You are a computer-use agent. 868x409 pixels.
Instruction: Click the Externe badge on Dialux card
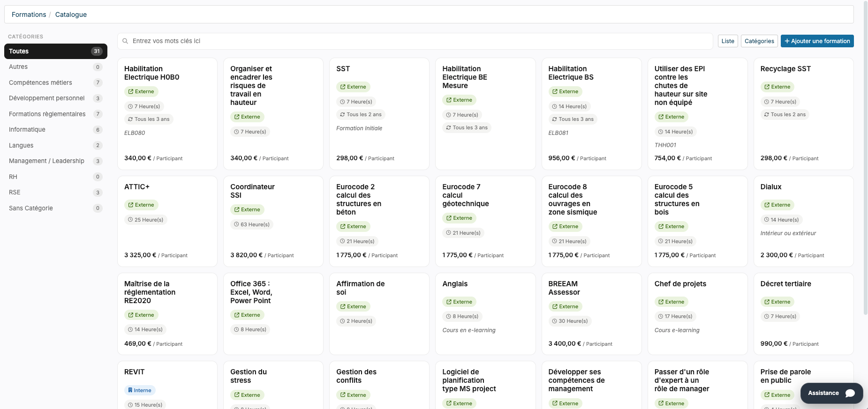coord(777,205)
